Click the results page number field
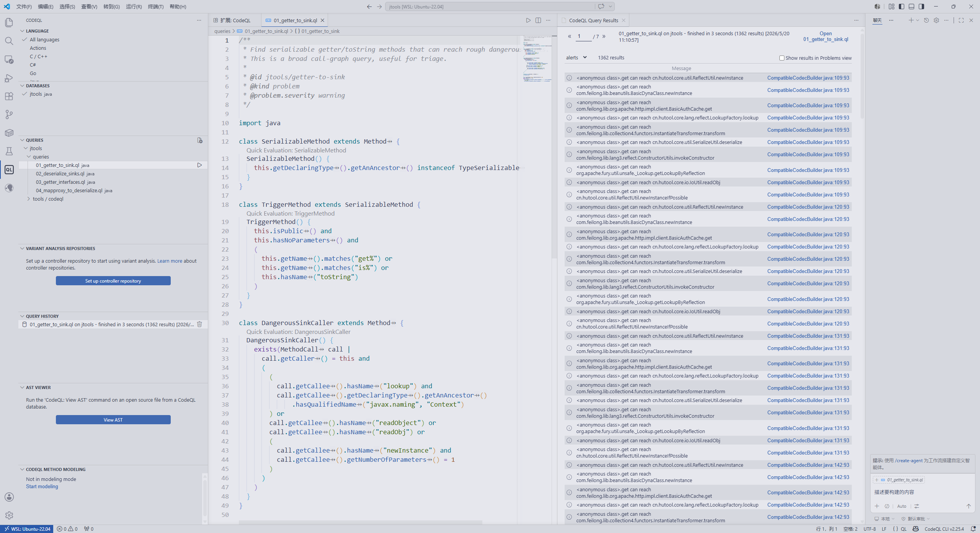Viewport: 980px width, 533px height. click(x=583, y=36)
